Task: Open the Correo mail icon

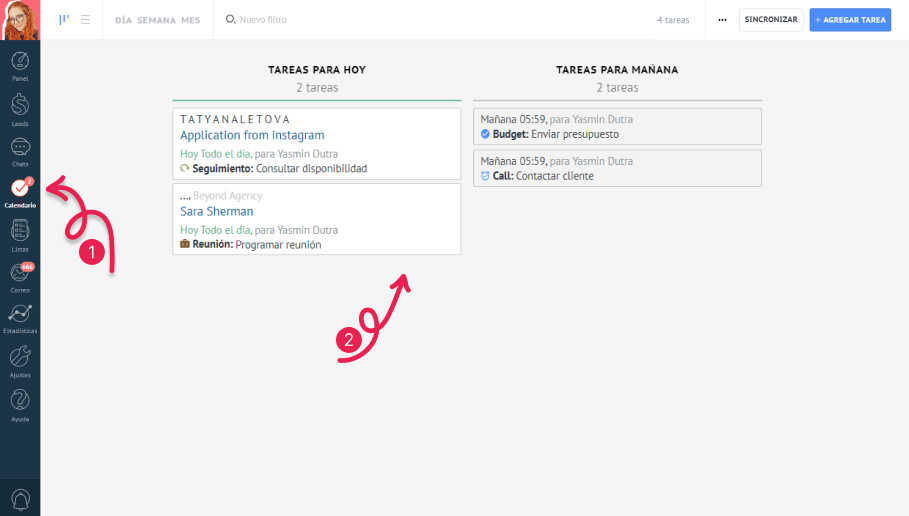Action: point(20,273)
